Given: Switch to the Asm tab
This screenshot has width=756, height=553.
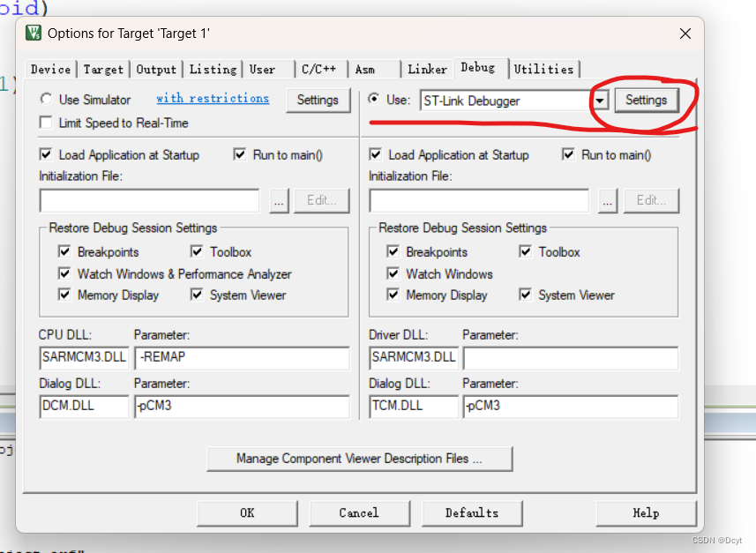Looking at the screenshot, I should tap(365, 70).
